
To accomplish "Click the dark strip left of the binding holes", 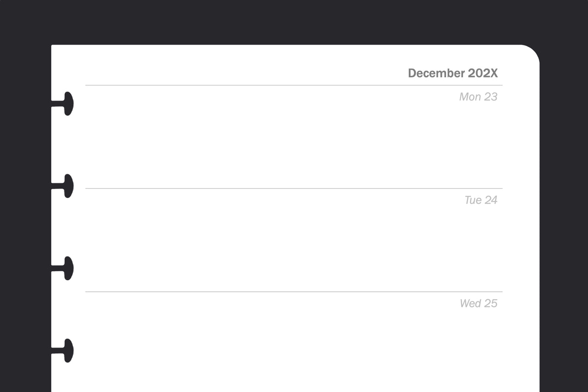I will [25, 207].
